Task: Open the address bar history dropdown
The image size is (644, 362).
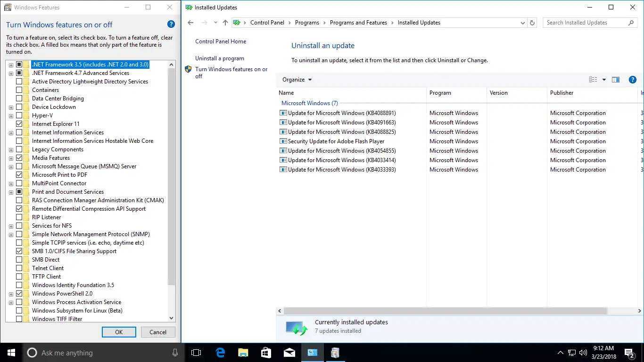Action: (522, 23)
